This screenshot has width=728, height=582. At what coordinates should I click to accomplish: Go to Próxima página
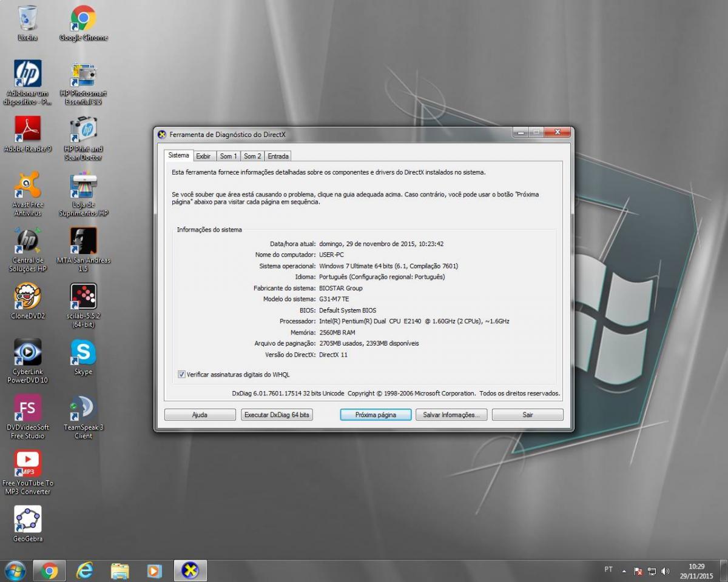coord(376,415)
